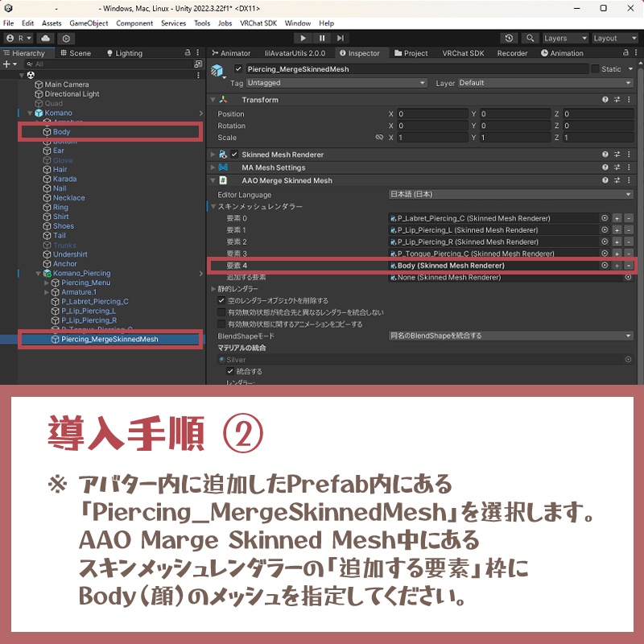
Task: Click the Position X input field
Action: tap(432, 114)
